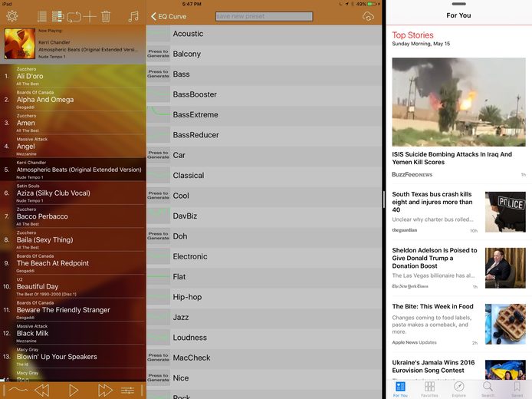Add a track with the plus icon
The height and width of the screenshot is (399, 532).
click(x=90, y=16)
